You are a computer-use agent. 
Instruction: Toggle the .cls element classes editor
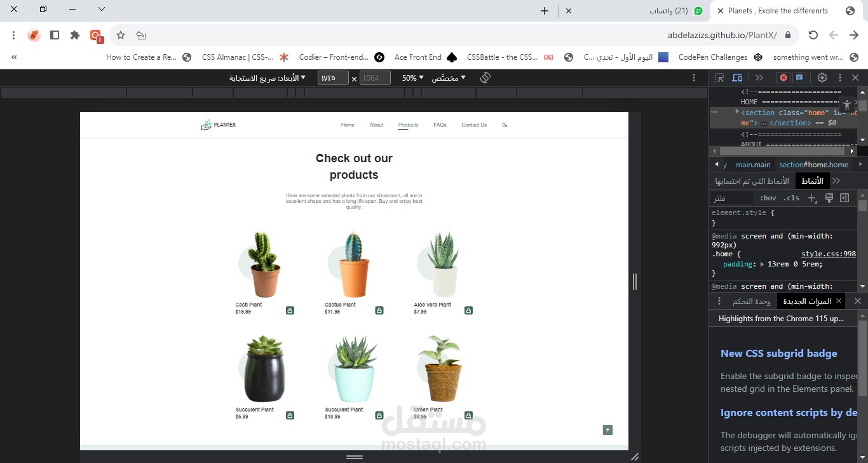pos(792,198)
